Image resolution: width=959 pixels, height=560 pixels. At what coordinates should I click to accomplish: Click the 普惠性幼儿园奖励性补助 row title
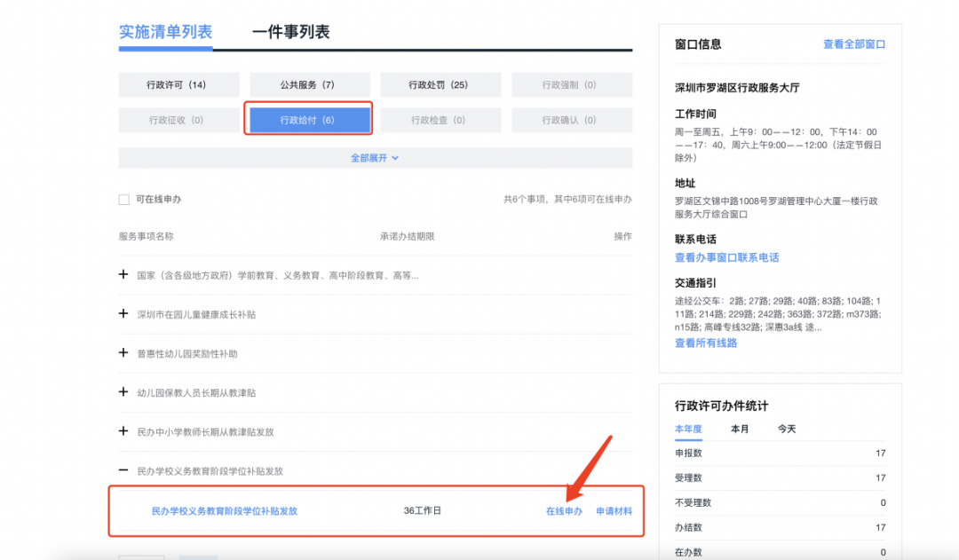pyautogui.click(x=187, y=354)
